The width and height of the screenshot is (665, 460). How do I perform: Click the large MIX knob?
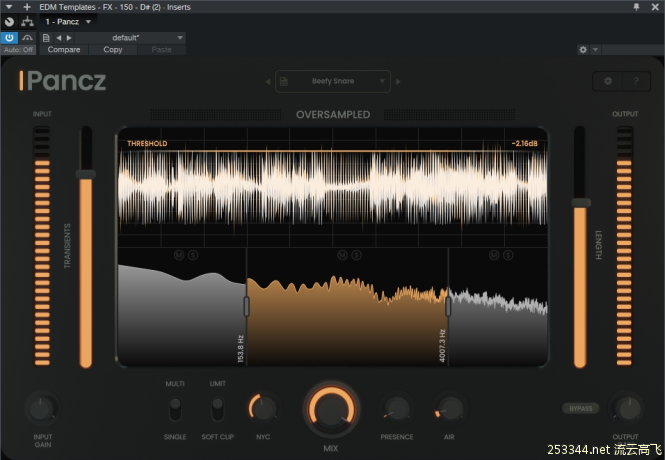click(331, 409)
